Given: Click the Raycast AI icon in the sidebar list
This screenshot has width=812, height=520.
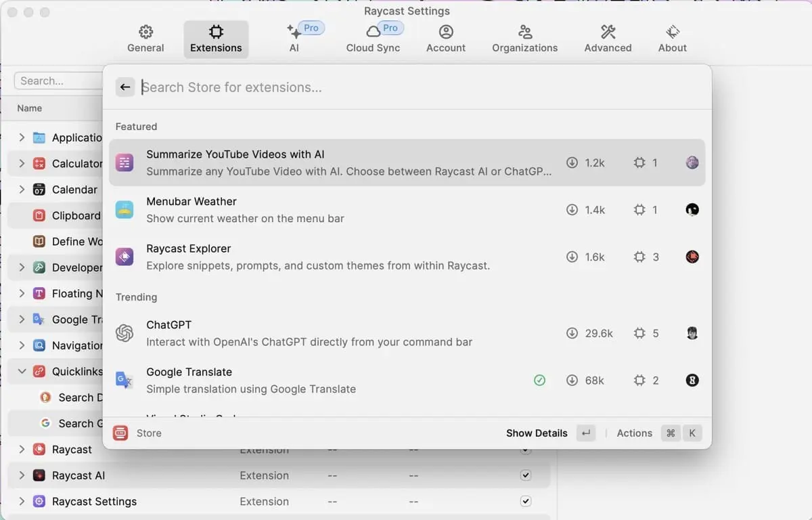Looking at the screenshot, I should click(39, 475).
